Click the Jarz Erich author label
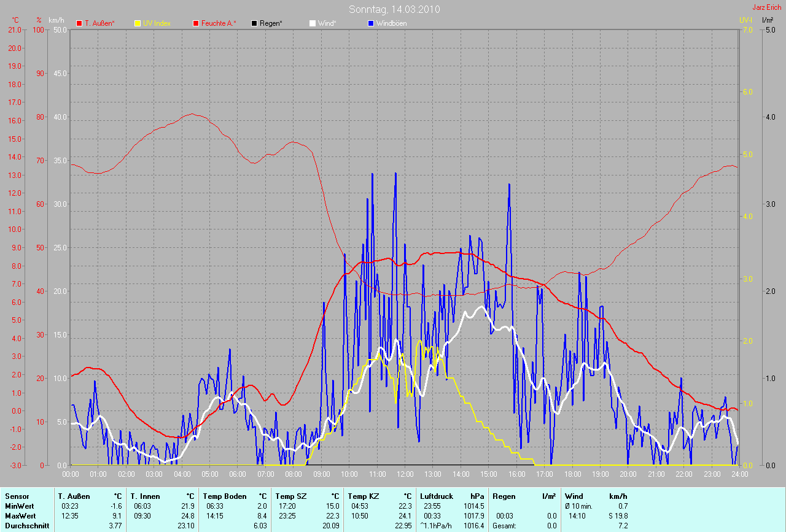Viewport: 786px width, 532px height. pos(767,7)
